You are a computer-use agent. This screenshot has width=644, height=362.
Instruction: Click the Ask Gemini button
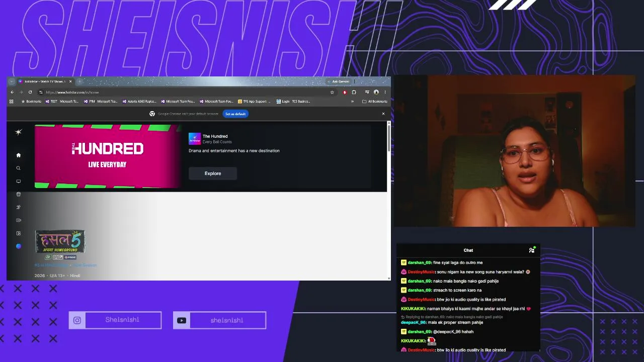click(x=338, y=81)
